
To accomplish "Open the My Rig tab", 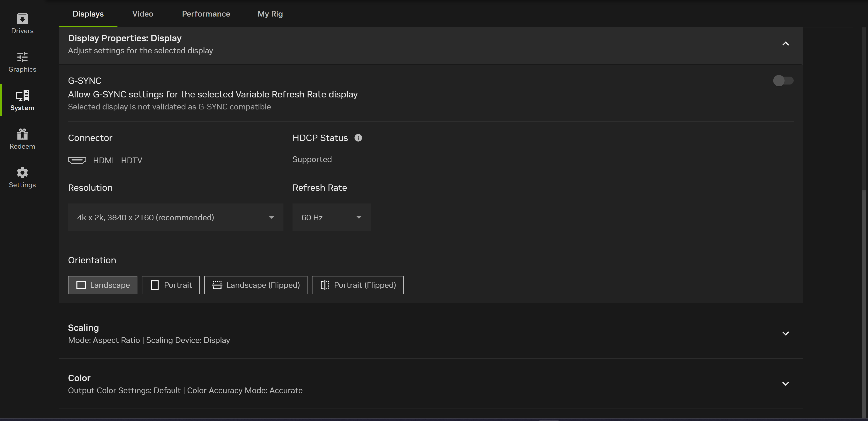I will pyautogui.click(x=270, y=14).
